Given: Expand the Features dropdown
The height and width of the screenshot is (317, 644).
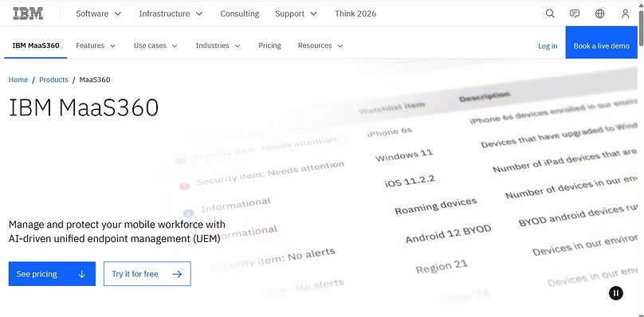Looking at the screenshot, I should coord(96,45).
